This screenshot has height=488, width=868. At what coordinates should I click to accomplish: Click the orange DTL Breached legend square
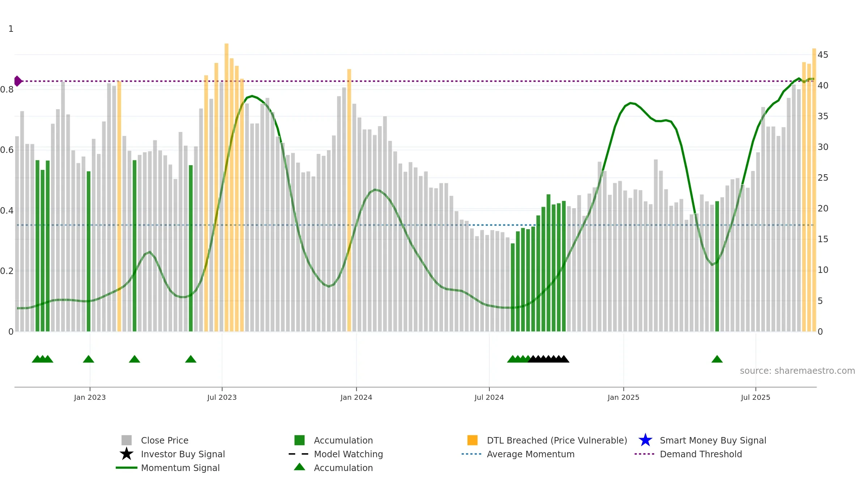[x=472, y=440]
